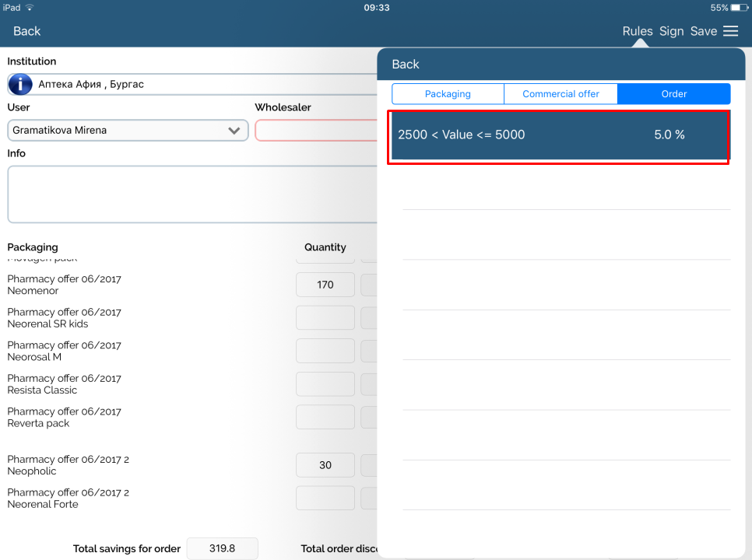
Task: Click the Info text area
Action: [191, 194]
